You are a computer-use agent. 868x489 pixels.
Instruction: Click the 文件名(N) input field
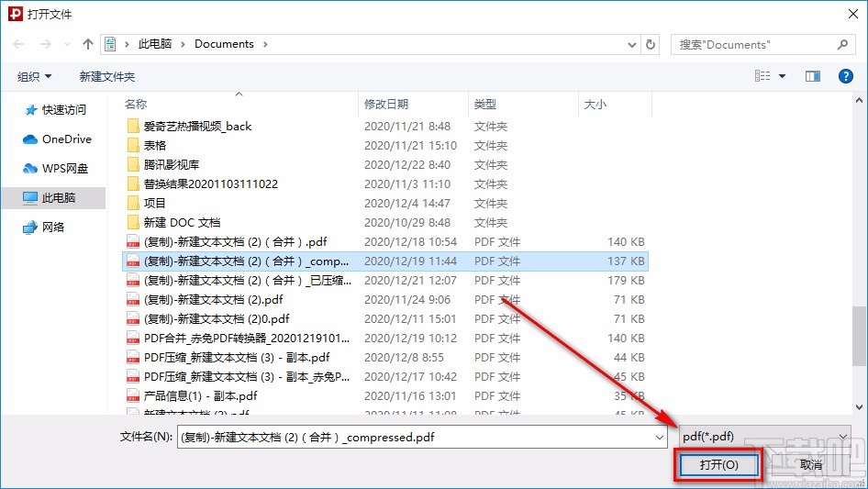(x=422, y=437)
